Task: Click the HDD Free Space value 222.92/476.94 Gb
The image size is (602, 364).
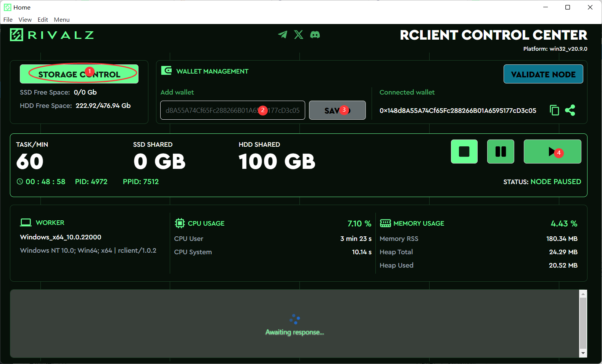Action: (103, 106)
